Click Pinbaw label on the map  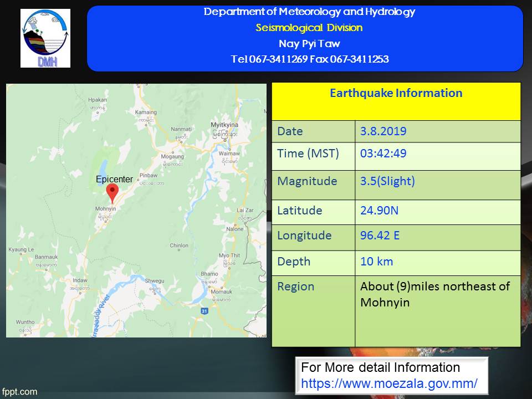149,176
